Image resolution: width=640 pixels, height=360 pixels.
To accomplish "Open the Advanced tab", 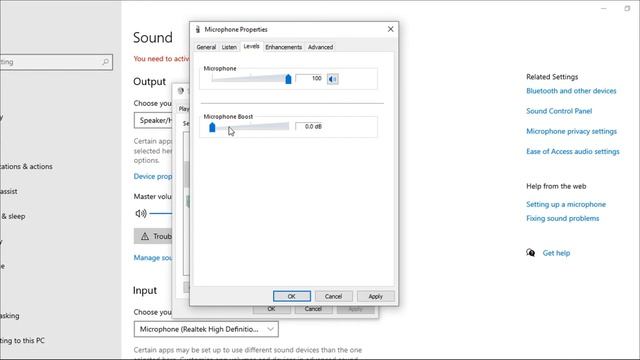I will [x=320, y=47].
